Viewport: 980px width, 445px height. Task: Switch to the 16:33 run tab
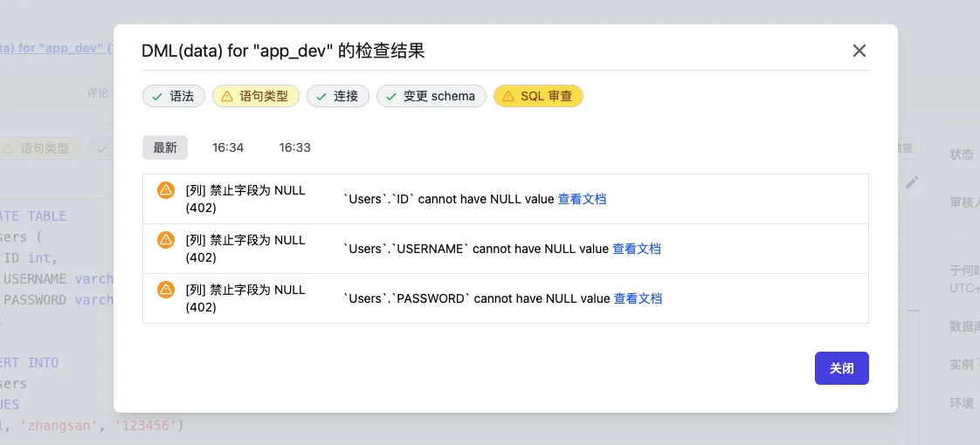[x=295, y=148]
